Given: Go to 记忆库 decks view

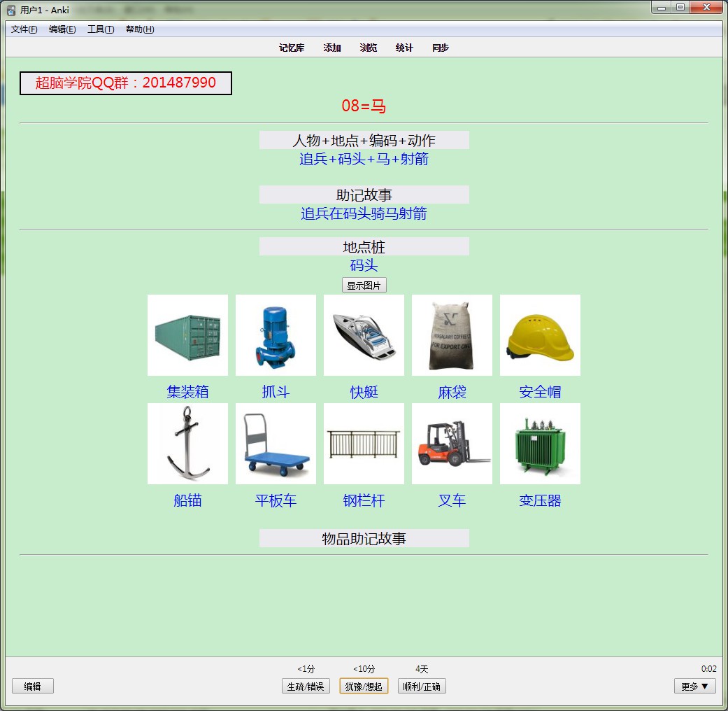Looking at the screenshot, I should [x=292, y=48].
